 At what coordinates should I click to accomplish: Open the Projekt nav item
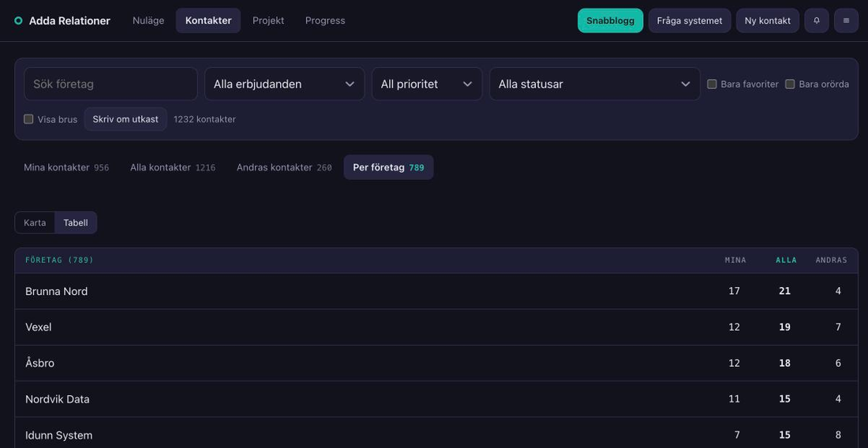268,21
